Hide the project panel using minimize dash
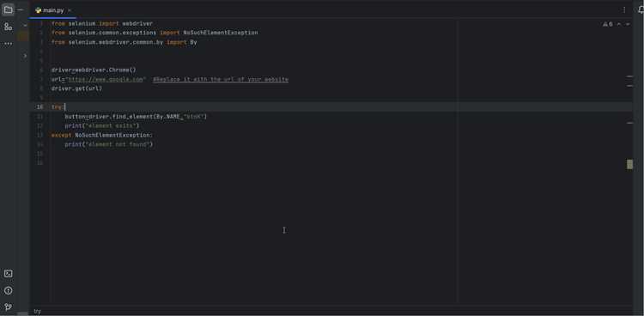The image size is (644, 316). coord(21,9)
